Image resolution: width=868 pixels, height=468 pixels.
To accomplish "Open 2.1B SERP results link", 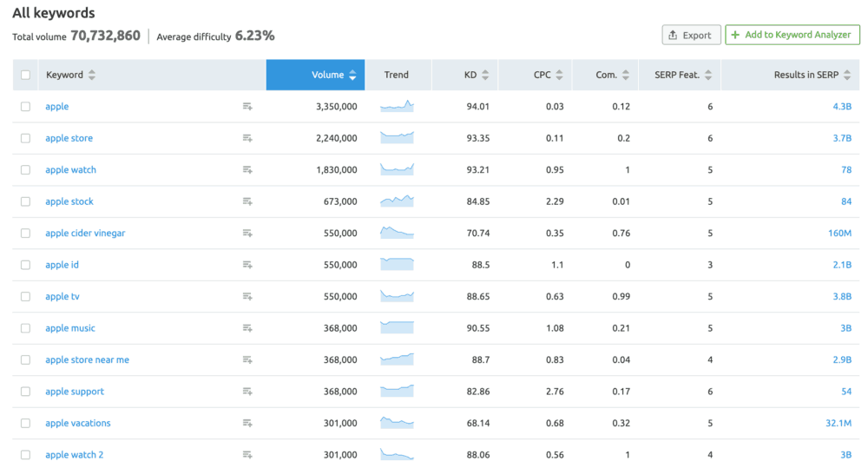I will pyautogui.click(x=842, y=265).
